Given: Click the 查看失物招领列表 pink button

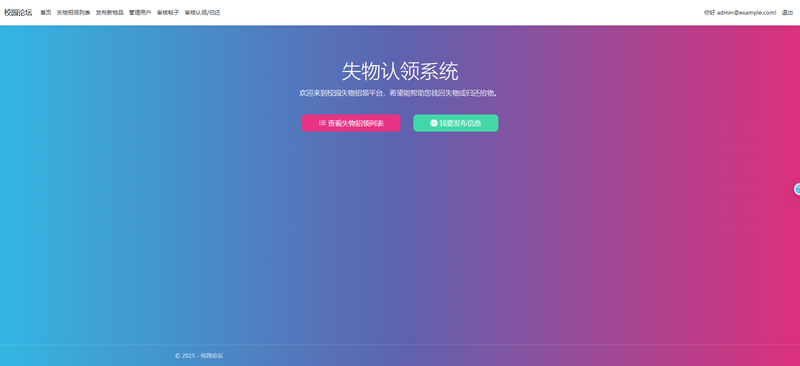Looking at the screenshot, I should point(351,123).
